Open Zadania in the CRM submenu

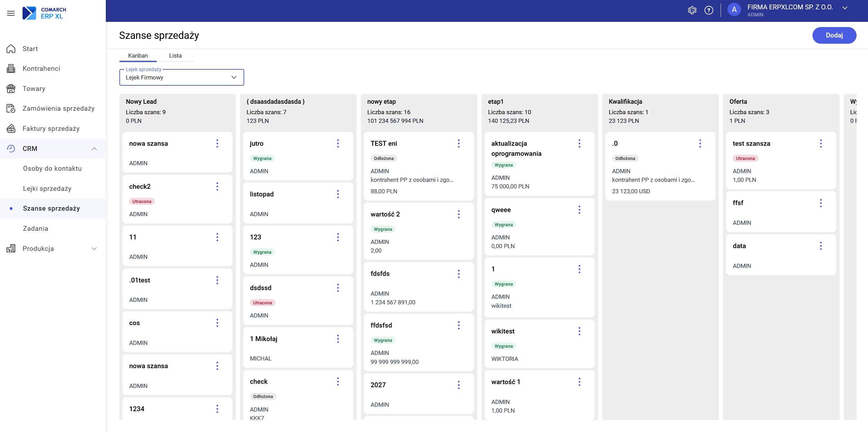(x=35, y=229)
